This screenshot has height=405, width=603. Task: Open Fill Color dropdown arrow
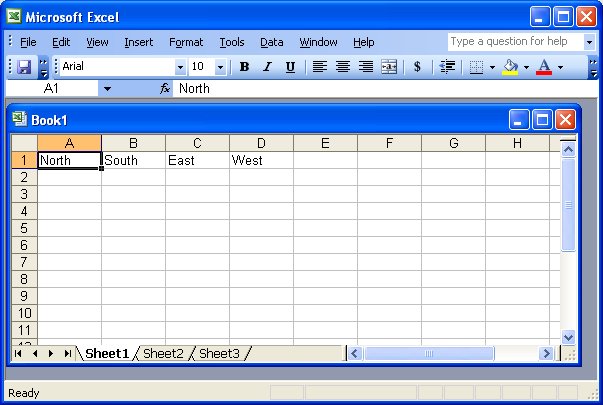click(x=526, y=67)
